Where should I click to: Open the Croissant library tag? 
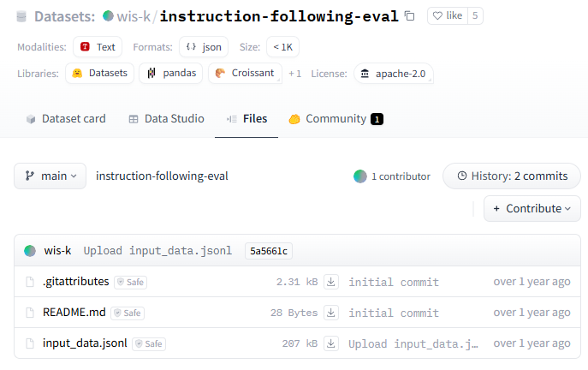246,73
